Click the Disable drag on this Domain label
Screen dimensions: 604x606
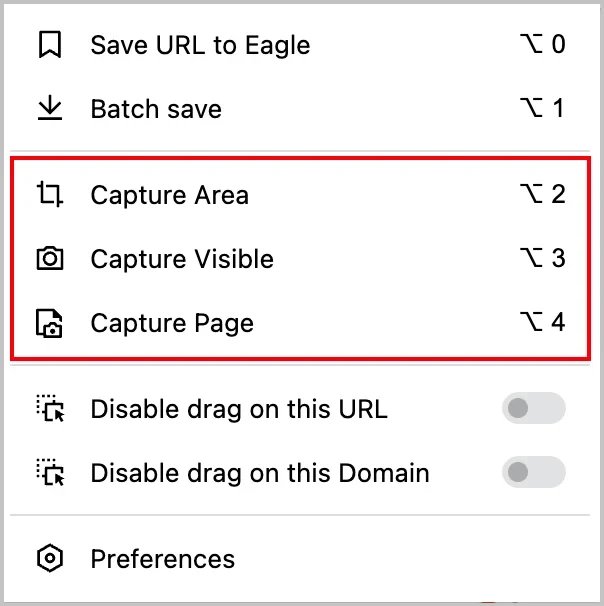(260, 473)
